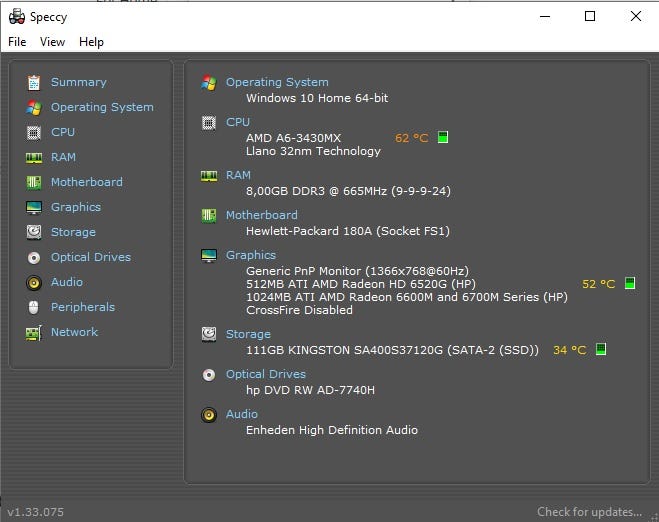Click the Audio speaker icon in summary panel

(209, 415)
